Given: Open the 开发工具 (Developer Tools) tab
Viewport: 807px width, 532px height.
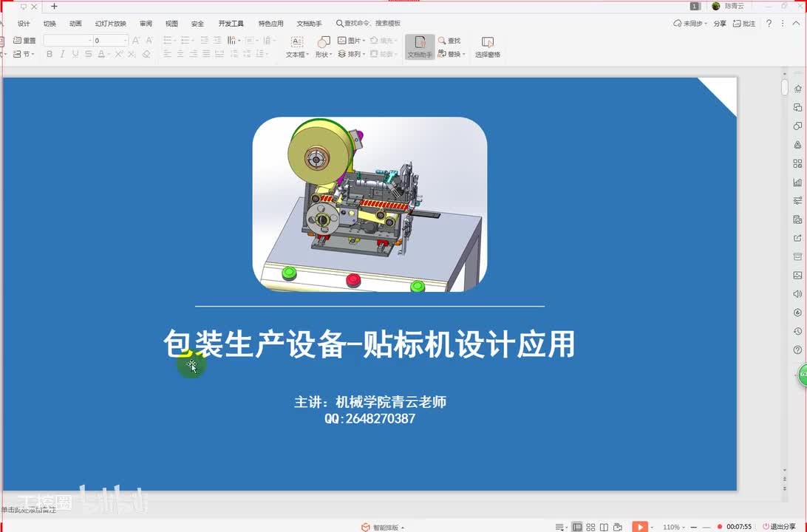Looking at the screenshot, I should point(231,24).
